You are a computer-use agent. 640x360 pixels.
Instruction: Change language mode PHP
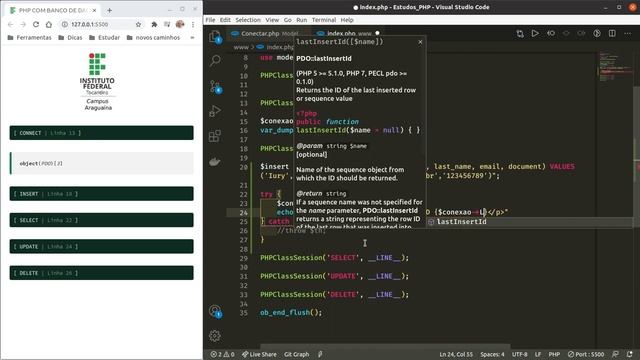(554, 354)
